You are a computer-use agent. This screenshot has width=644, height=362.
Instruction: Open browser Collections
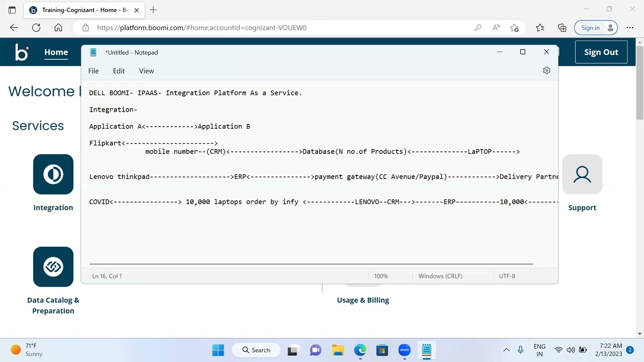pyautogui.click(x=562, y=28)
